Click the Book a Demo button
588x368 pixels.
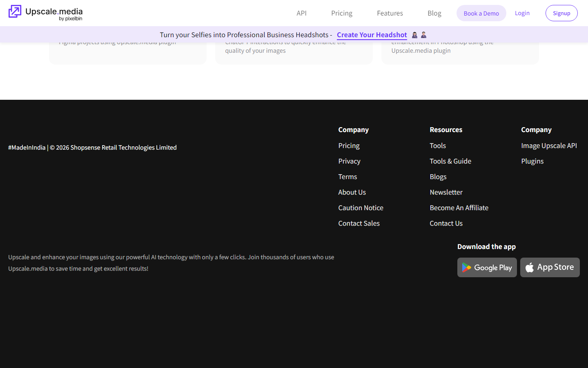(481, 13)
